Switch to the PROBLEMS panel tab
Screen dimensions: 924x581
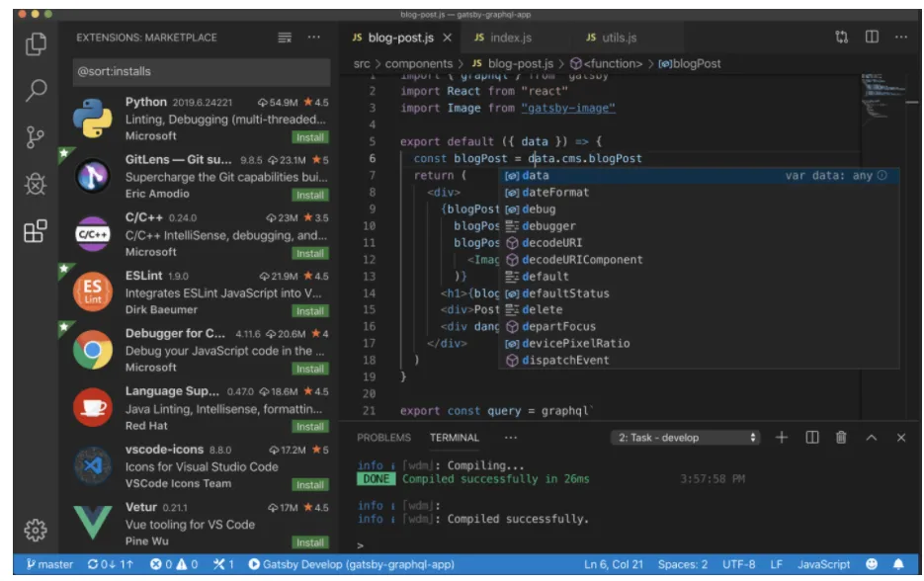pyautogui.click(x=383, y=437)
